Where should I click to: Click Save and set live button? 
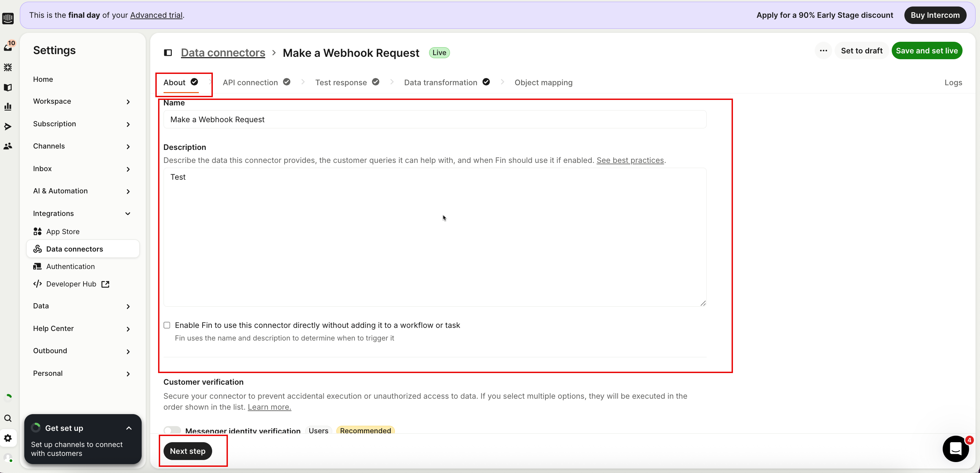click(926, 51)
